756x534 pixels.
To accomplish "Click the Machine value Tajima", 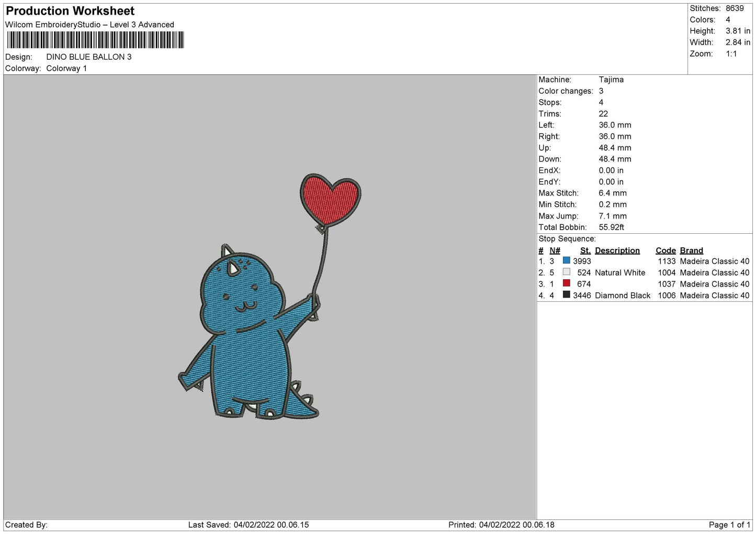I will tap(611, 79).
